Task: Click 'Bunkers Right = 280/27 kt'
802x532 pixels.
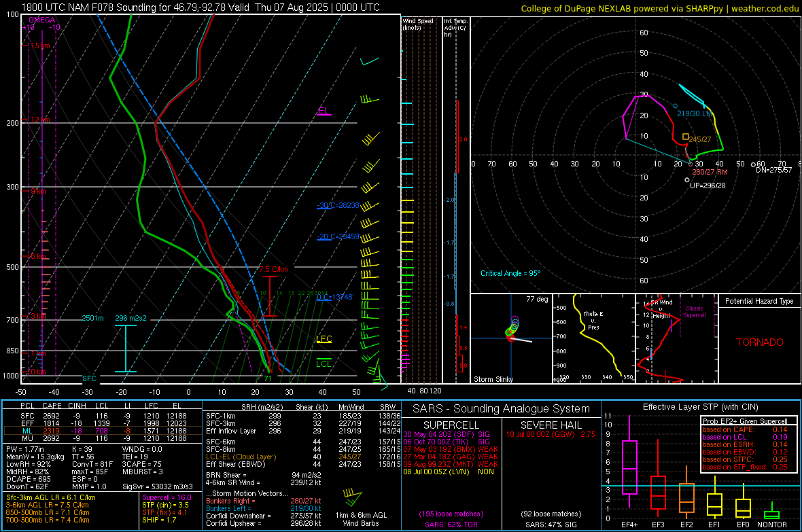Action: (264, 501)
